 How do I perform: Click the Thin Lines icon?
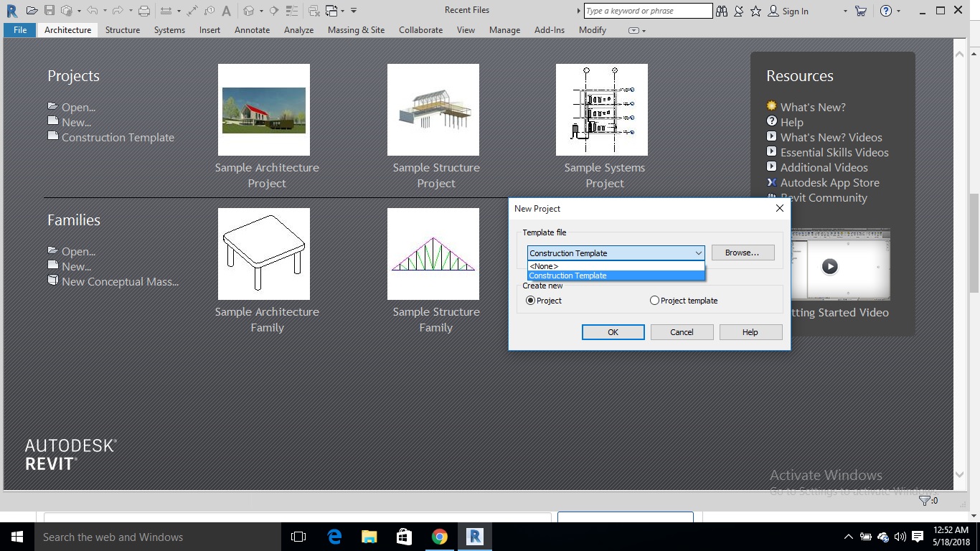click(291, 11)
